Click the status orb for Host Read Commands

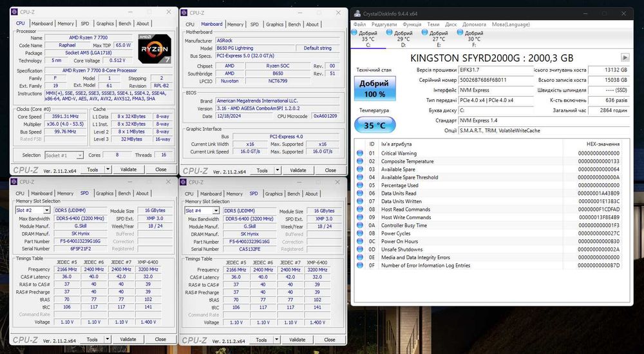coord(360,210)
